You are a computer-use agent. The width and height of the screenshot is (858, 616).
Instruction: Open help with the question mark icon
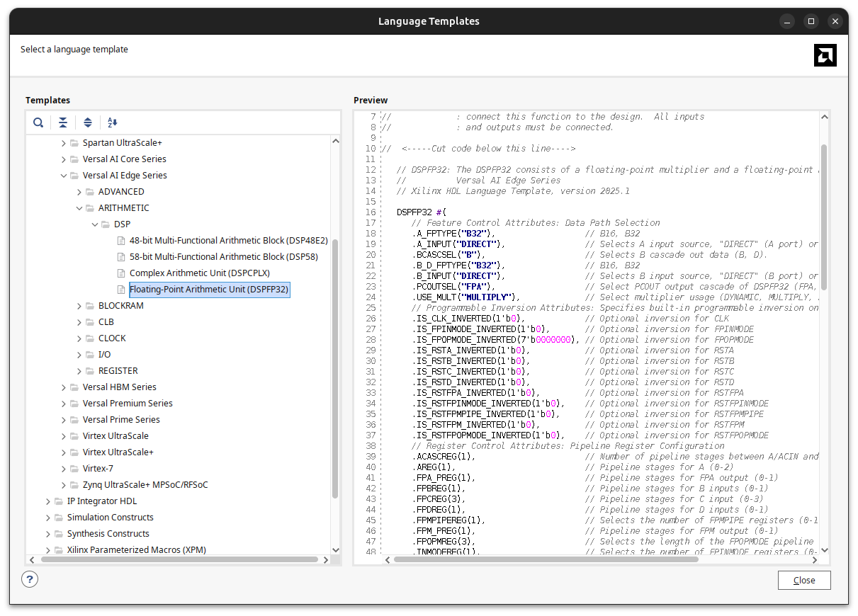coord(29,579)
